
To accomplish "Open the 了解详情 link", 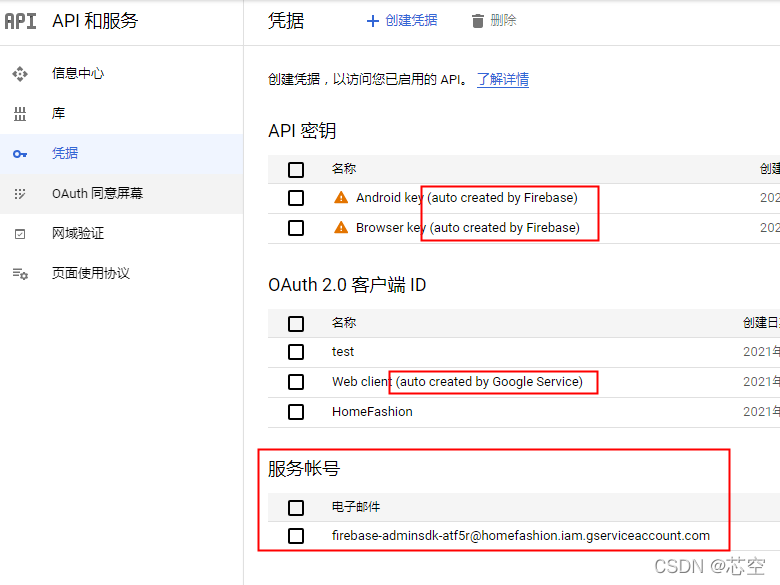I will click(503, 80).
